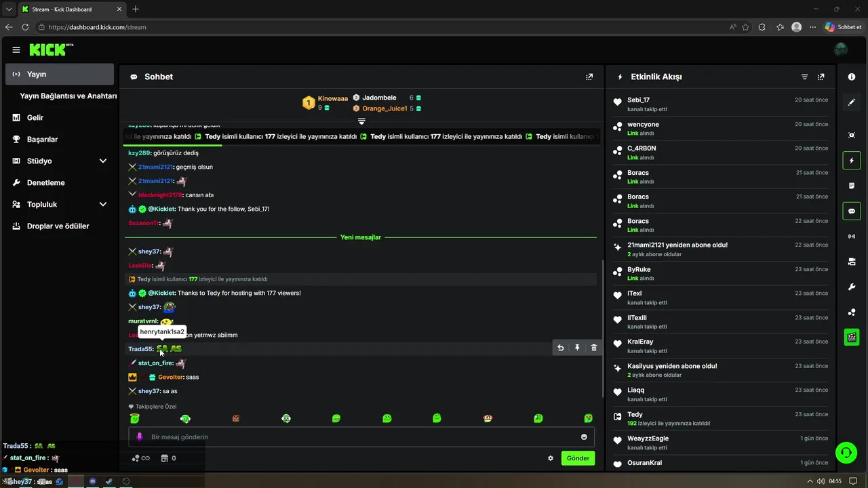This screenshot has height=488, width=868.
Task: Open 21mami2121 yeniden abone oldu entry
Action: coord(721,249)
